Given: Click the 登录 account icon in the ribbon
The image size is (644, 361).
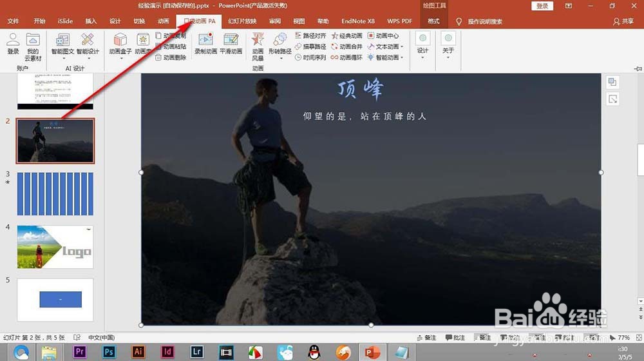Looking at the screenshot, I should tap(13, 44).
